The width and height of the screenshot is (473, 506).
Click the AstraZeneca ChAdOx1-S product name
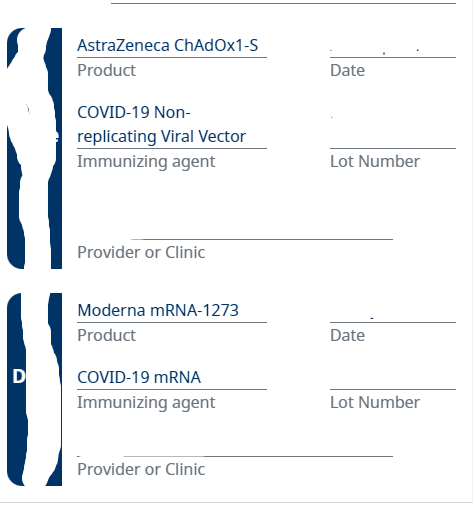point(168,45)
